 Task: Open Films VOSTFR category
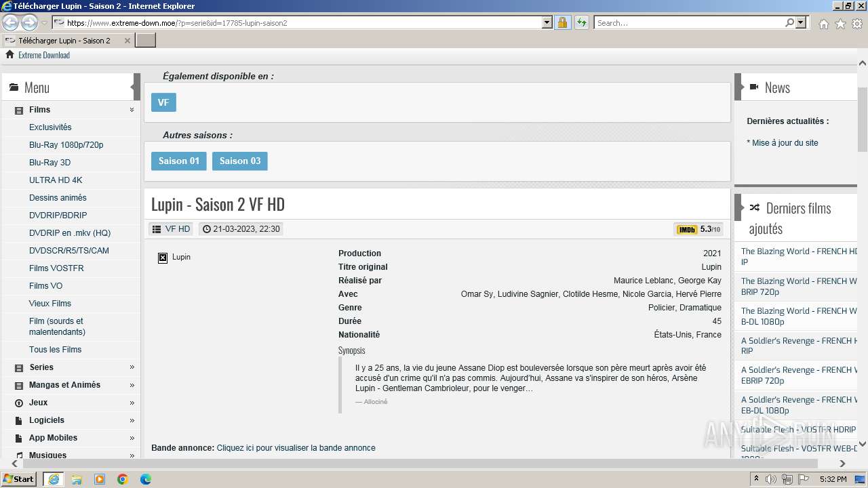[x=56, y=268]
